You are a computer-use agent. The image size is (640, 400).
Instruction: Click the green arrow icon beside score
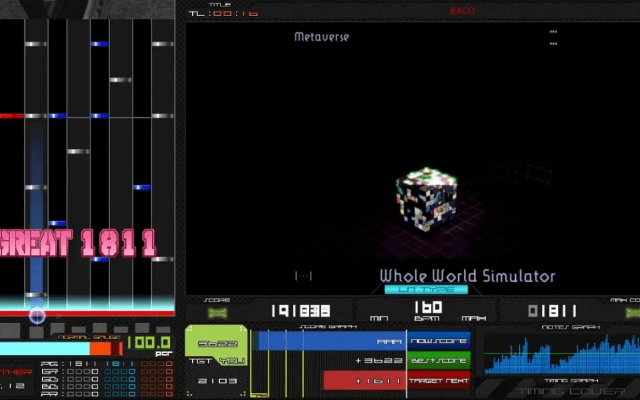point(216,312)
